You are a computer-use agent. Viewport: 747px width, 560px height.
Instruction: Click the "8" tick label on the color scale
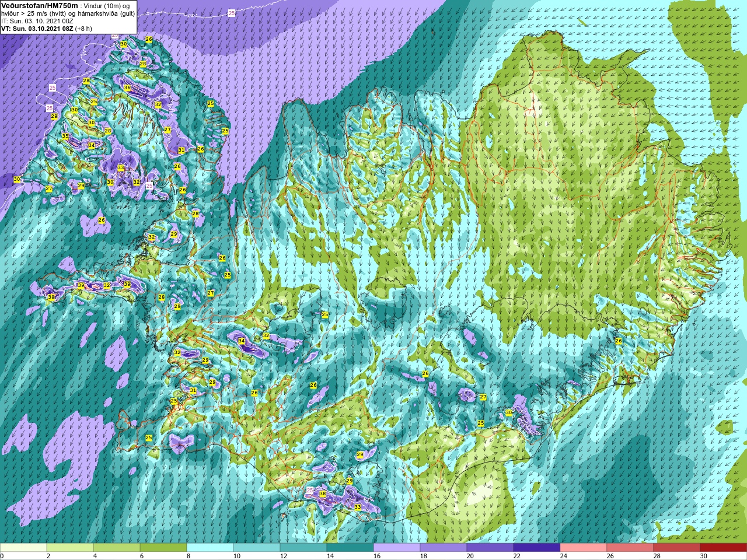(x=189, y=556)
